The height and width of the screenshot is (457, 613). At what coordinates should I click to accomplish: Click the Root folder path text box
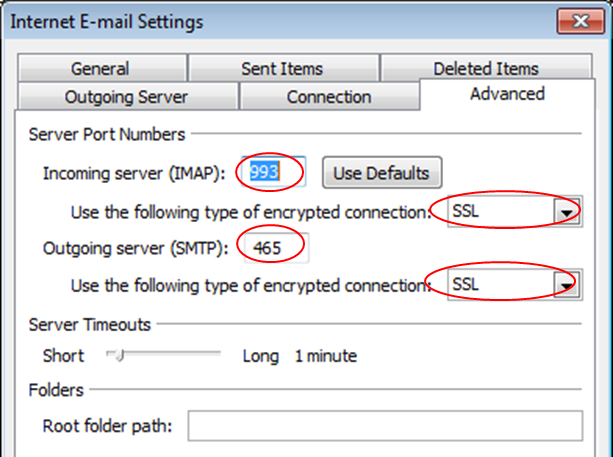pos(385,426)
